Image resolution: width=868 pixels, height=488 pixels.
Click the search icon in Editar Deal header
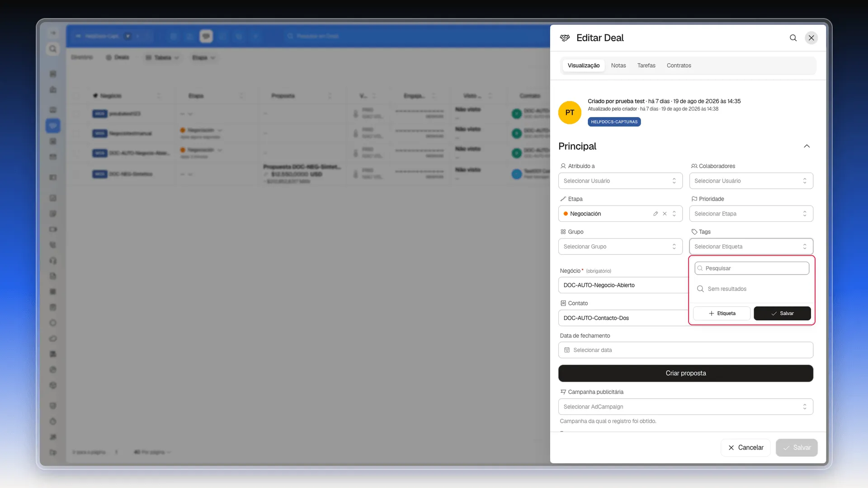point(793,38)
